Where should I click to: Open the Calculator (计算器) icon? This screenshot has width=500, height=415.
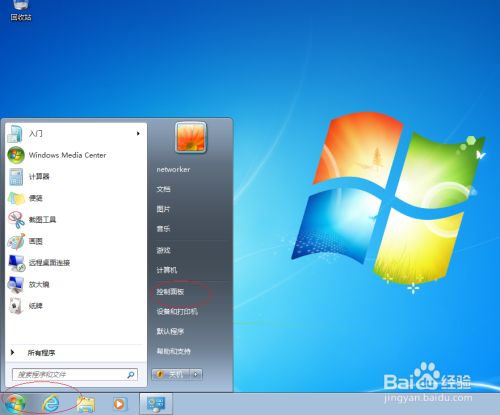point(16,177)
